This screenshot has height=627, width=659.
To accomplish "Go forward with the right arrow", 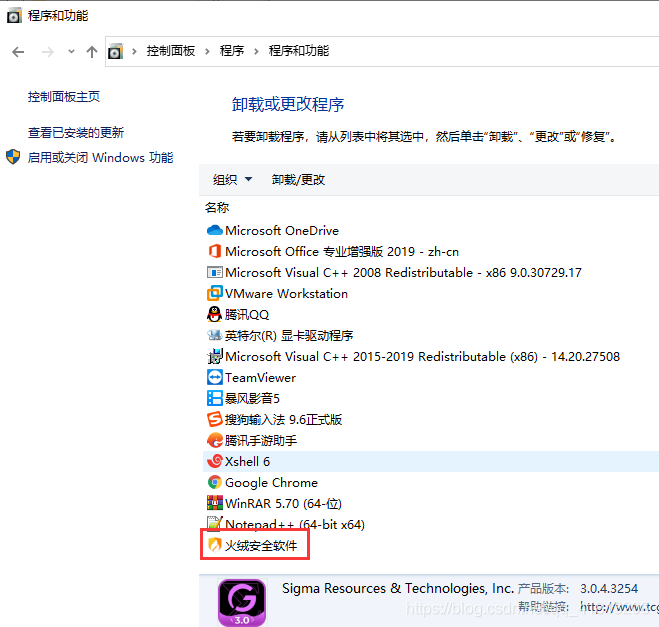I will pos(48,52).
